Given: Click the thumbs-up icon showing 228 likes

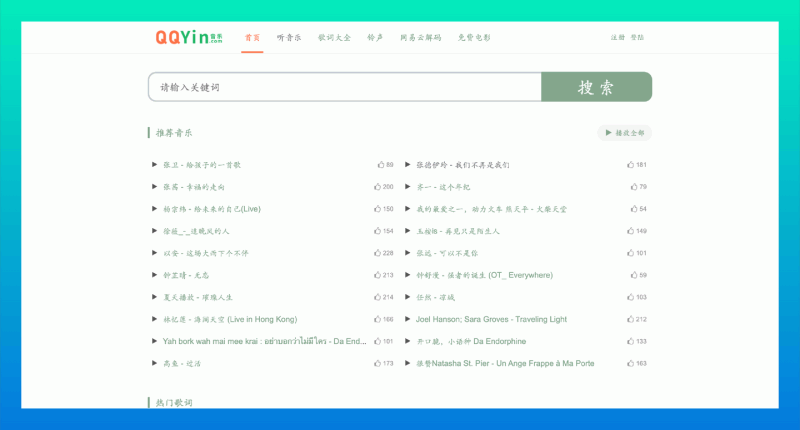Looking at the screenshot, I should coord(377,253).
